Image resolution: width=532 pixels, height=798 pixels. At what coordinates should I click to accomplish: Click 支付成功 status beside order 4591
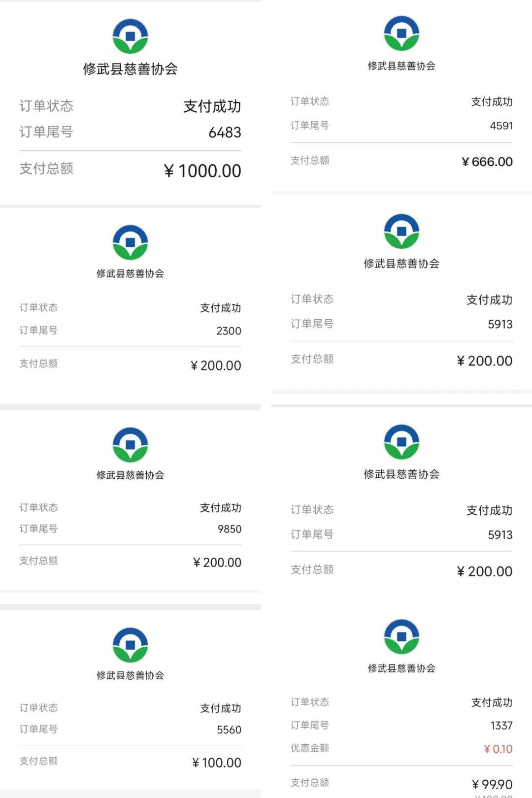(x=492, y=102)
